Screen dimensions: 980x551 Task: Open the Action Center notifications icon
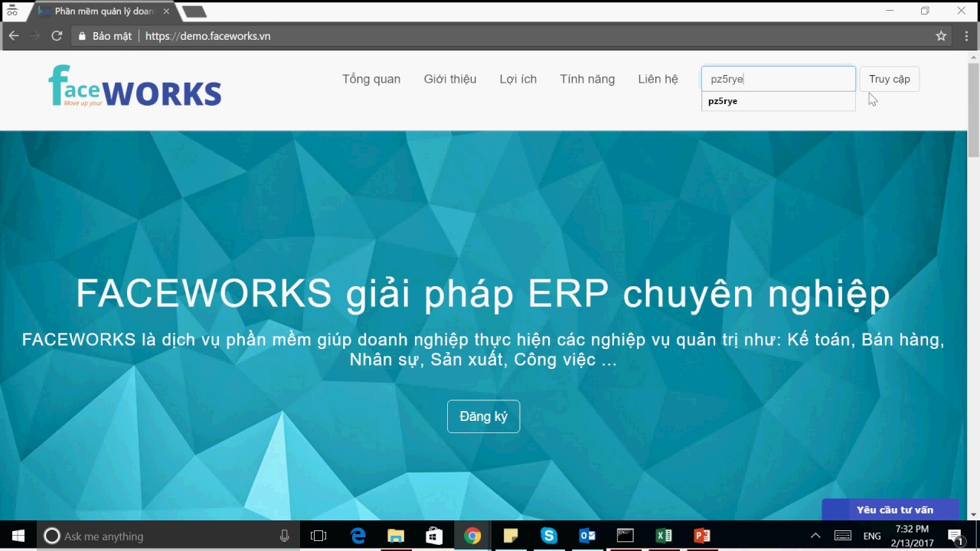(x=955, y=536)
